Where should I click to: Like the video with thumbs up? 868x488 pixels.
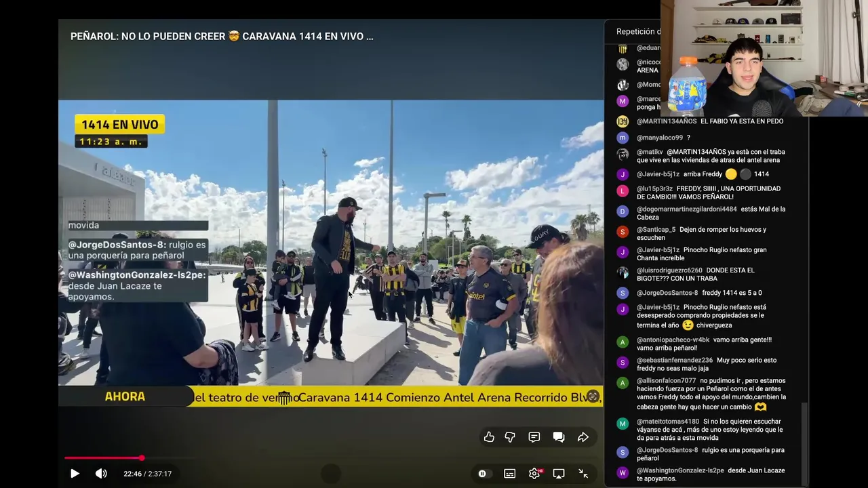click(x=489, y=437)
